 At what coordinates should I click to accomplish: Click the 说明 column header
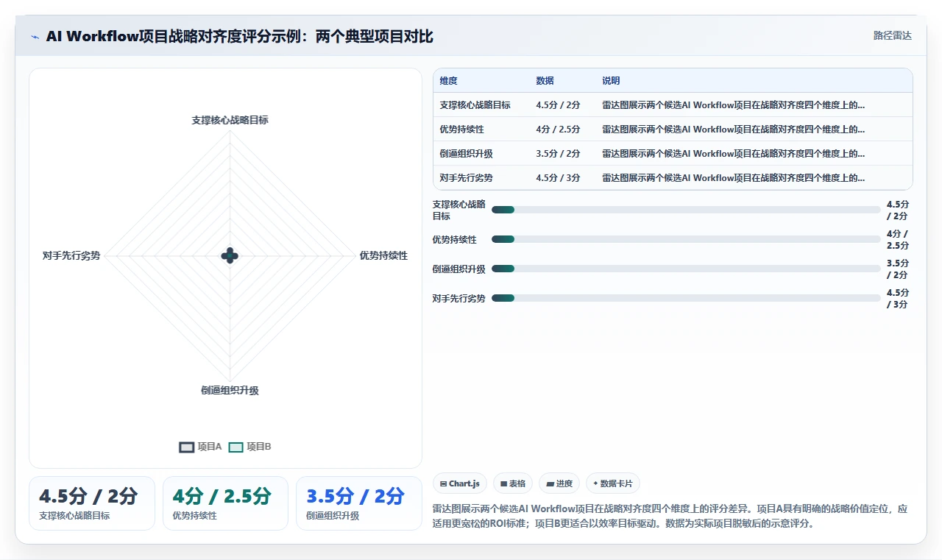[x=611, y=81]
